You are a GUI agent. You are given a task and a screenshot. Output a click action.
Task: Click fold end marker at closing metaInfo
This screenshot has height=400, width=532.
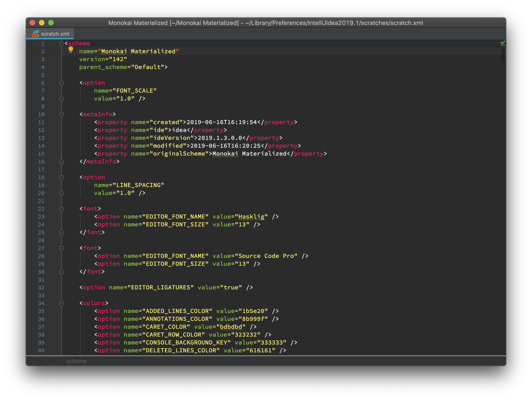click(62, 162)
